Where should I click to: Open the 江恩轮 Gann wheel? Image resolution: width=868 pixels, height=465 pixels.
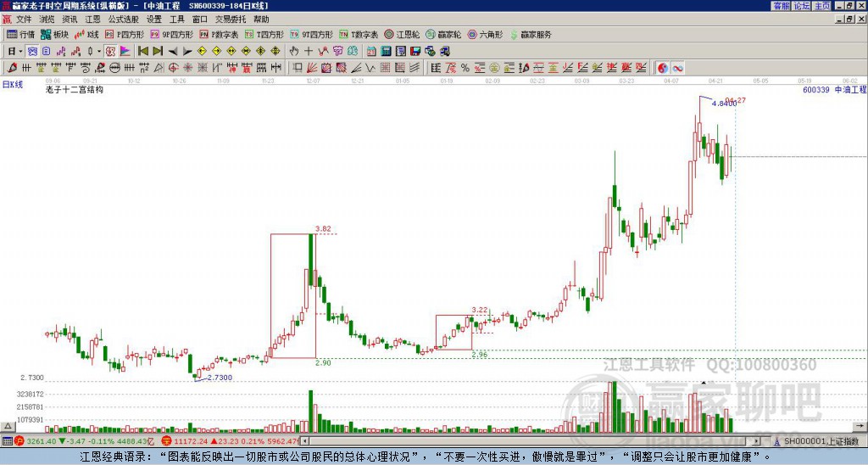(402, 34)
